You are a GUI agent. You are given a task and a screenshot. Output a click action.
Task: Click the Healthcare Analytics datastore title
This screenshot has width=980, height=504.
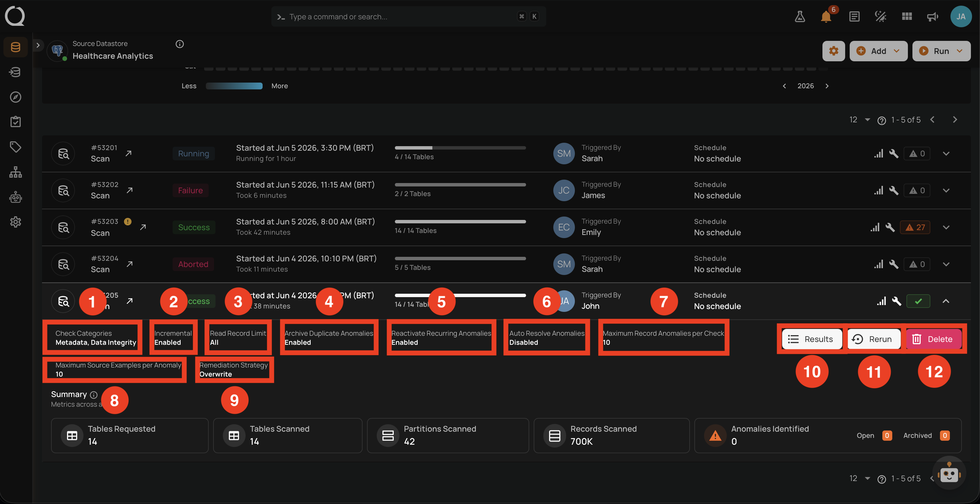(x=113, y=56)
